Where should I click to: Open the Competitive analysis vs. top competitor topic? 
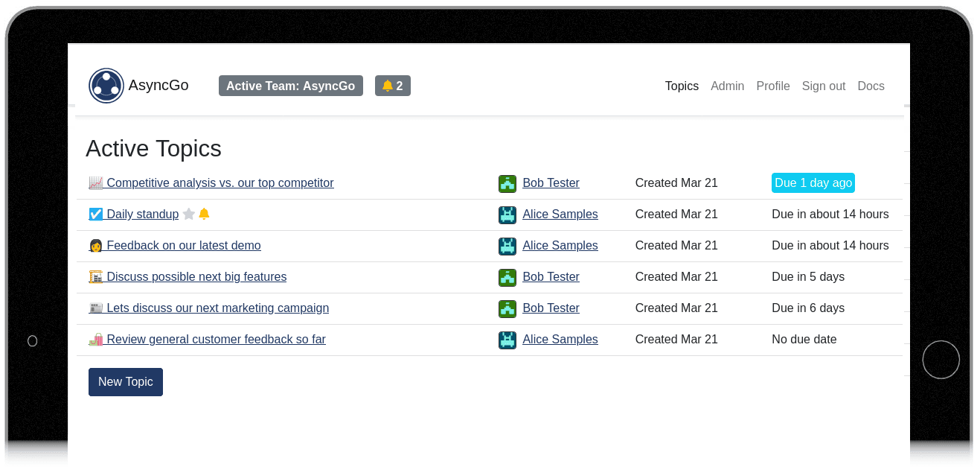tap(220, 183)
